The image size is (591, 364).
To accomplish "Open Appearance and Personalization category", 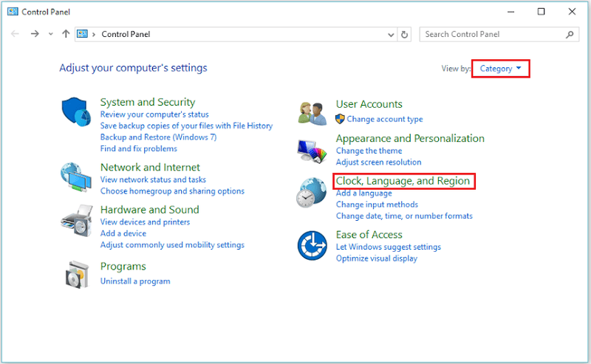I will (410, 138).
